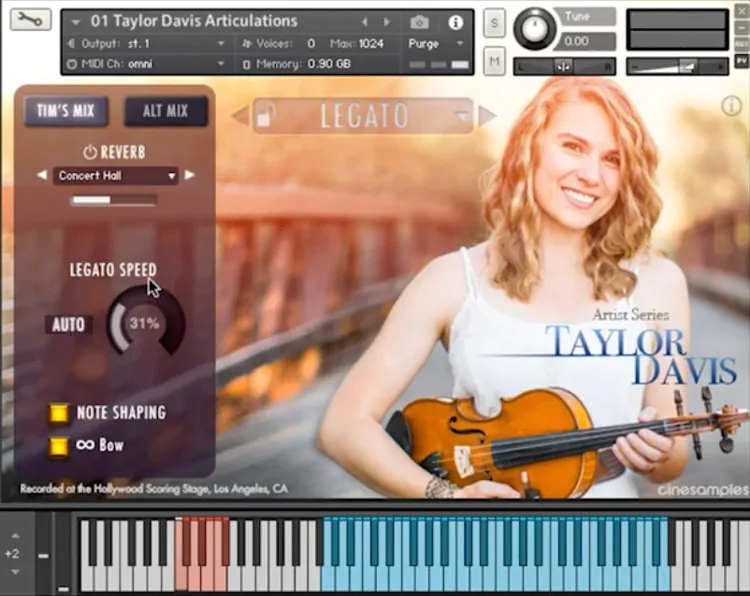The width and height of the screenshot is (750, 596).
Task: Click the next reverb preset arrow
Action: (190, 175)
